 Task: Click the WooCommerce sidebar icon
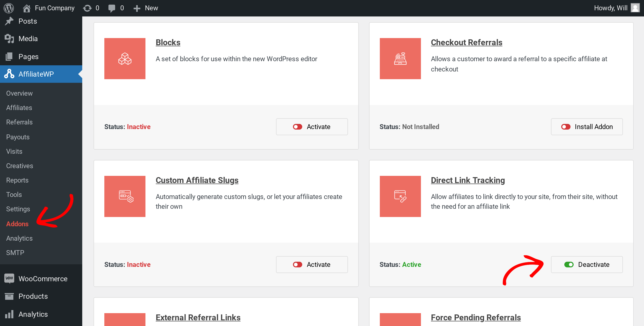click(9, 278)
